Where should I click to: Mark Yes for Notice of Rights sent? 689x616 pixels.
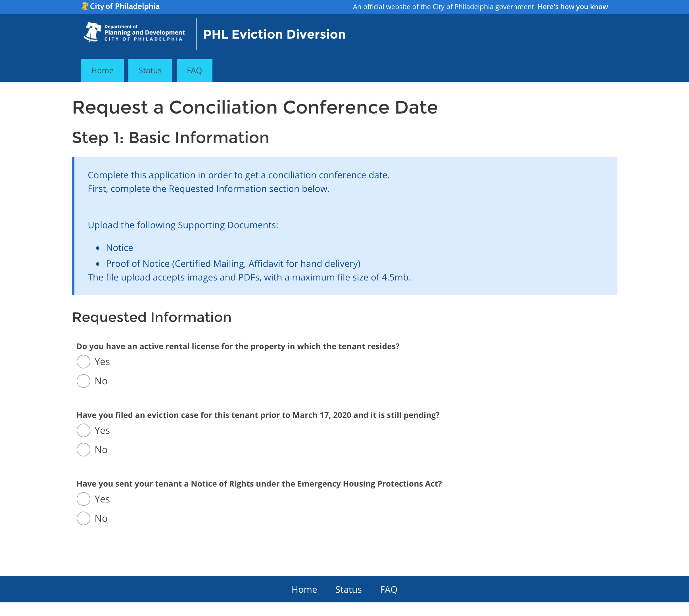pyautogui.click(x=83, y=499)
